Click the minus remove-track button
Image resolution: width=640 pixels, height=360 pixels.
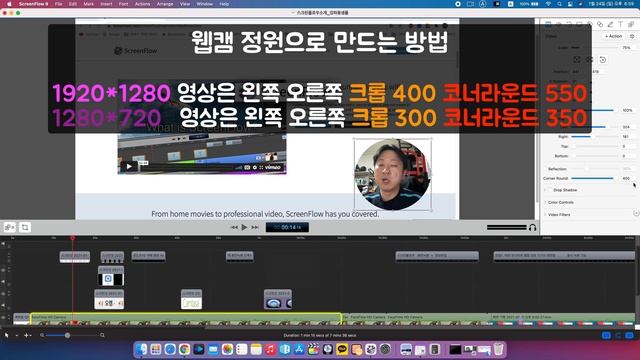(x=16, y=335)
